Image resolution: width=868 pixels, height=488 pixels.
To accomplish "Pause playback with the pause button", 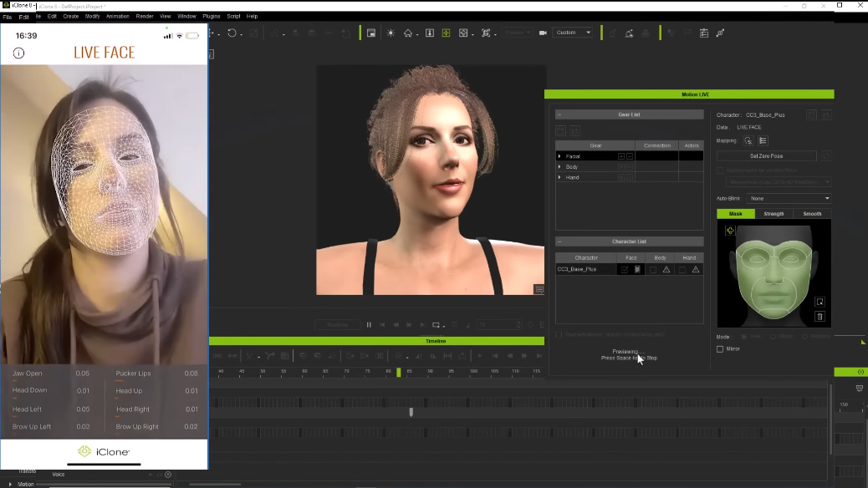I will (369, 325).
